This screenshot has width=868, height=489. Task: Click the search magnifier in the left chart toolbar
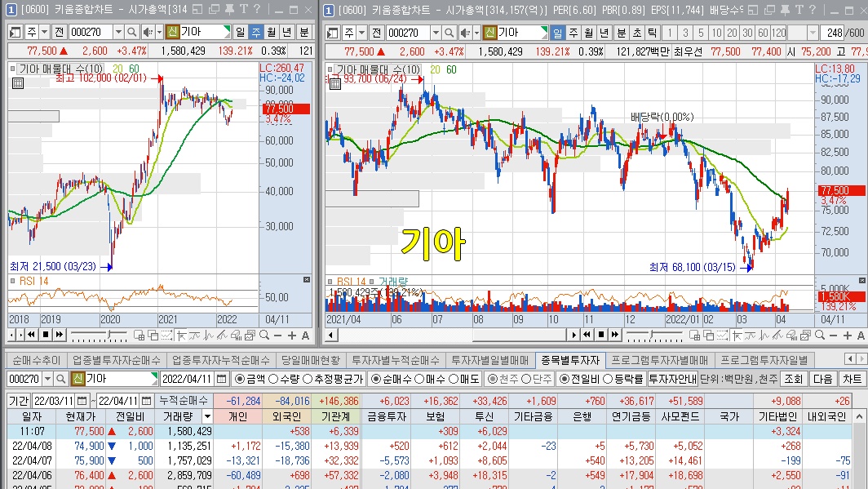(x=132, y=32)
